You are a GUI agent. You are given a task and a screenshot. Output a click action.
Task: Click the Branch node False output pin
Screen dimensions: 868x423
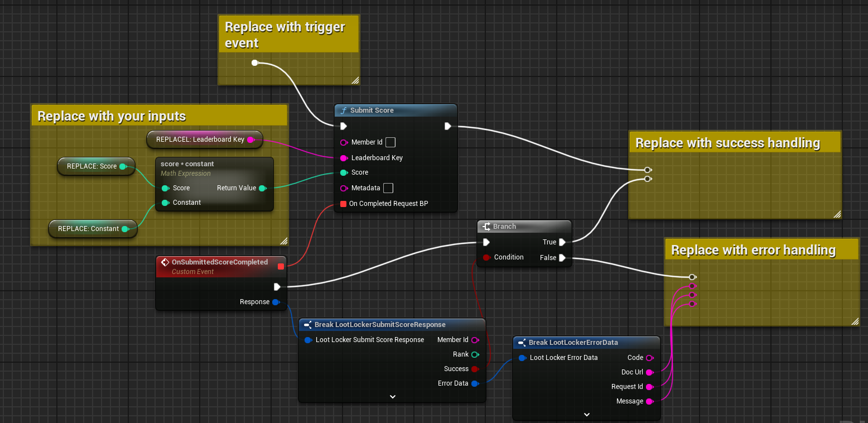pos(562,258)
